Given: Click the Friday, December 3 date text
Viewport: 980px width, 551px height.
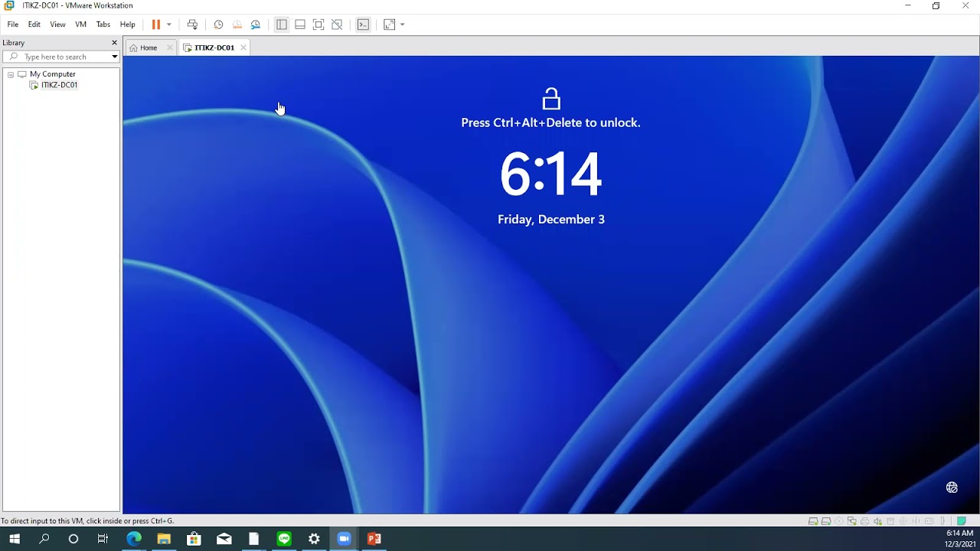Looking at the screenshot, I should point(551,220).
